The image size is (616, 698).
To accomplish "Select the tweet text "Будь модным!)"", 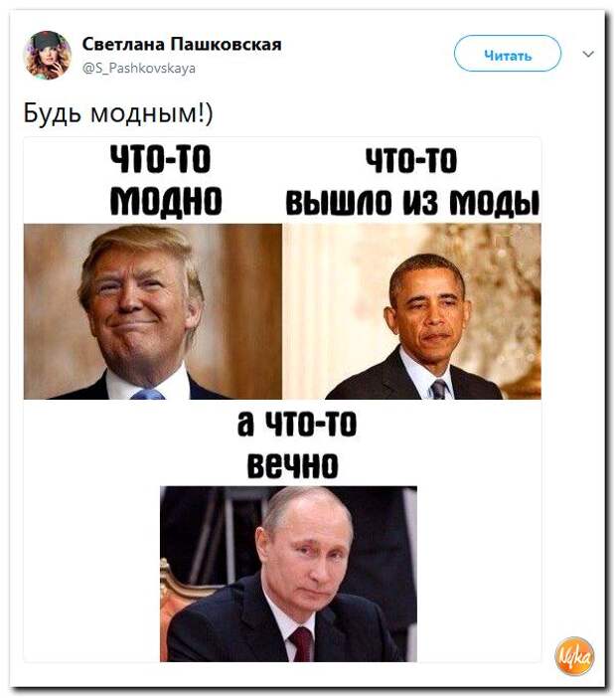I will point(118,113).
